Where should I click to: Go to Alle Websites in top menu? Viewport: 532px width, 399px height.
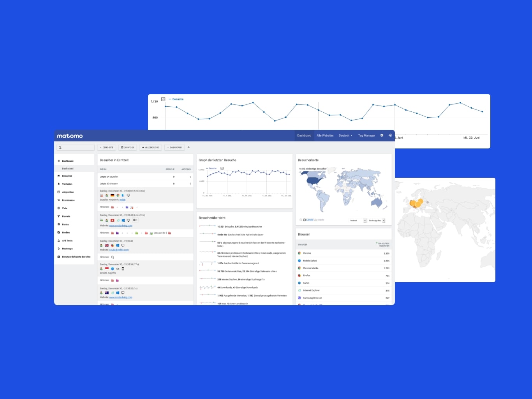pos(325,136)
